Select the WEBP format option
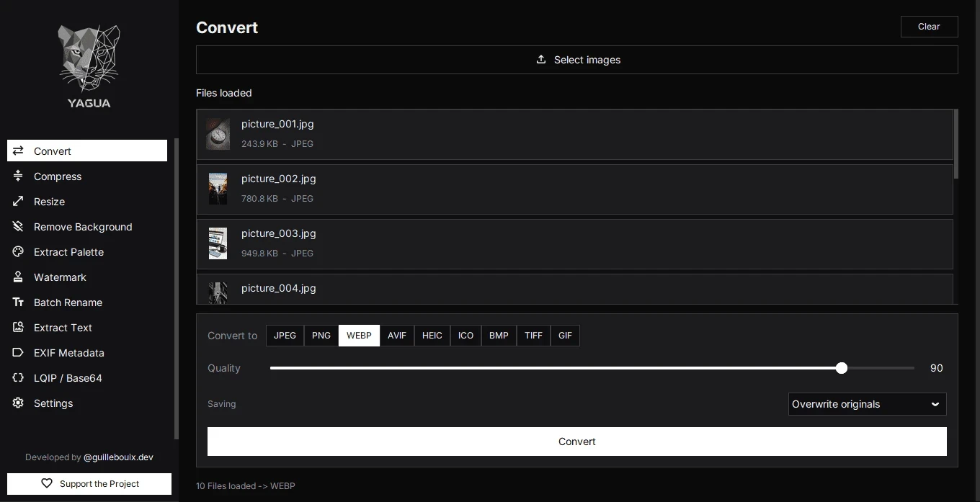980x502 pixels. [x=359, y=336]
